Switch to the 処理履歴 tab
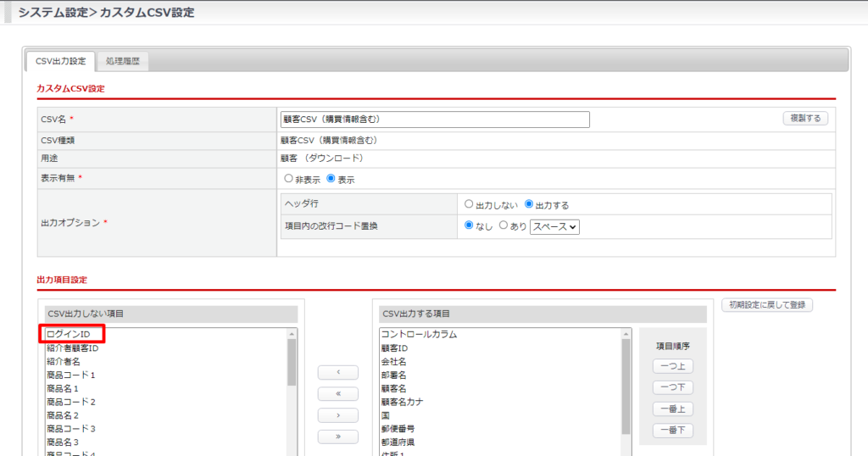This screenshot has height=456, width=868. [123, 61]
